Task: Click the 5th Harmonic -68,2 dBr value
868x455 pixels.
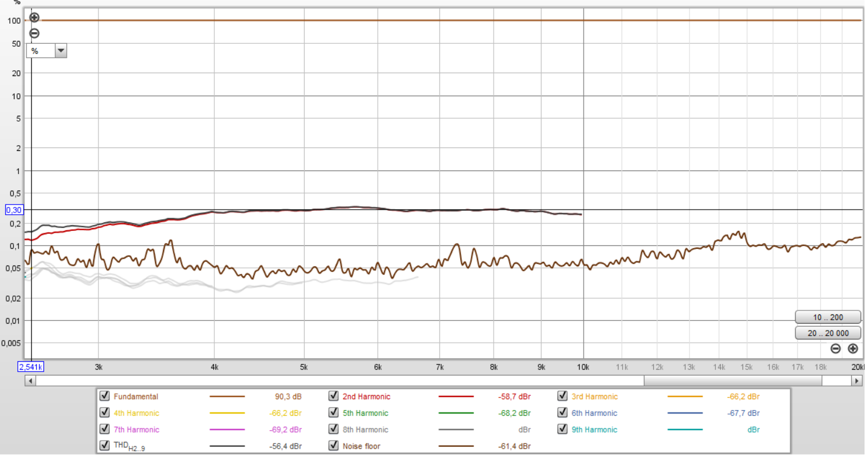Action: [x=514, y=413]
